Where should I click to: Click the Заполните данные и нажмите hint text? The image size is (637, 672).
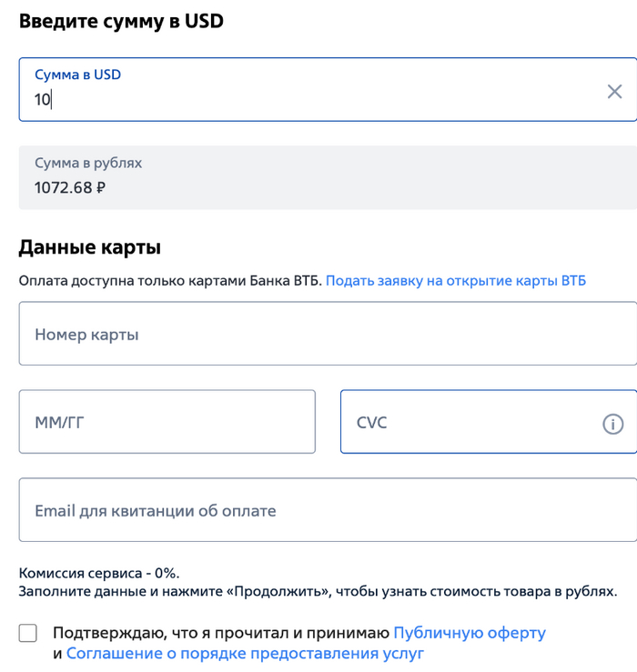click(x=318, y=592)
